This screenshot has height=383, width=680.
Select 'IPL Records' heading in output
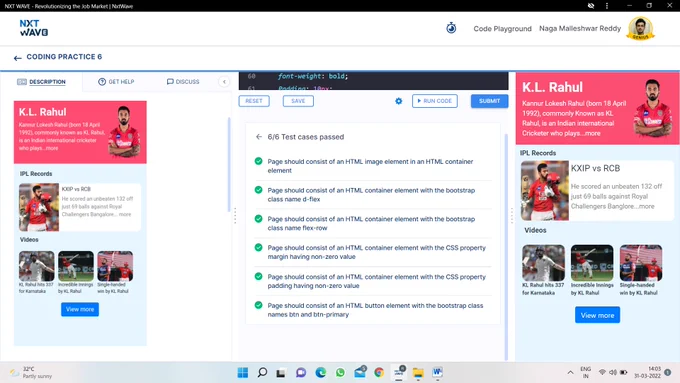pyautogui.click(x=538, y=153)
